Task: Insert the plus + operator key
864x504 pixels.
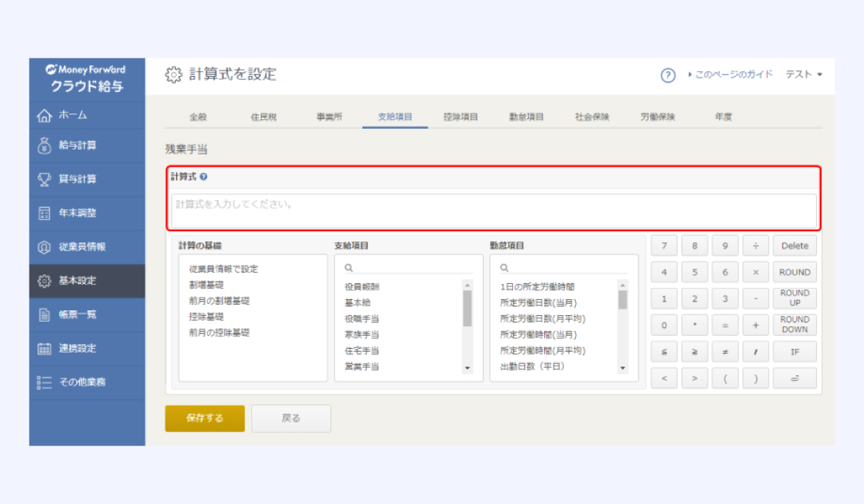Action: 755,325
